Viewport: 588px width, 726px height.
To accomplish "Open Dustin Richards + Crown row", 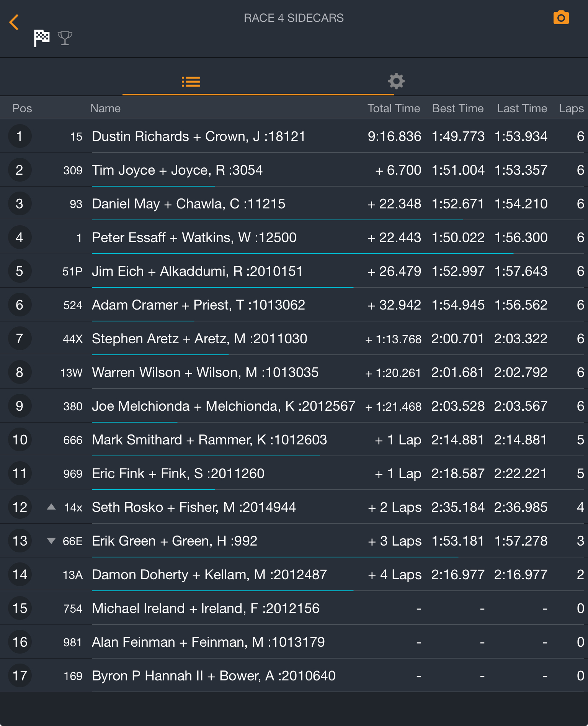I will pyautogui.click(x=198, y=136).
